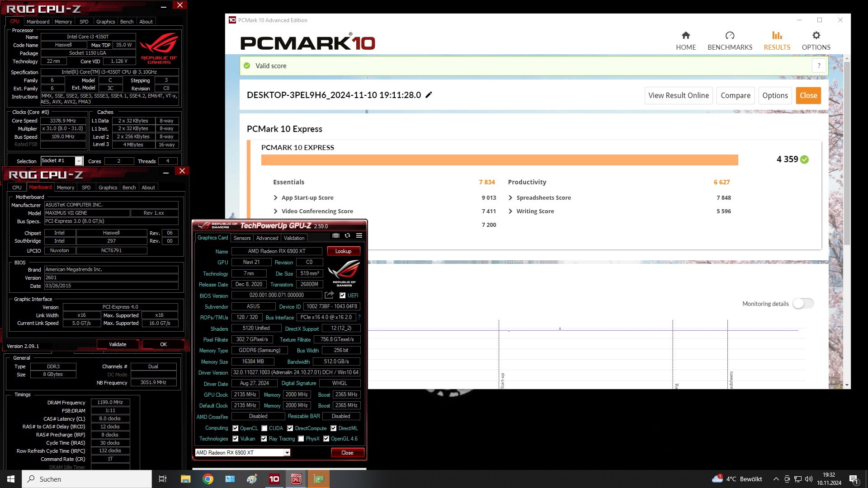Open the GPU-Z hamburger menu
Viewport: 868px width, 488px height.
click(359, 235)
